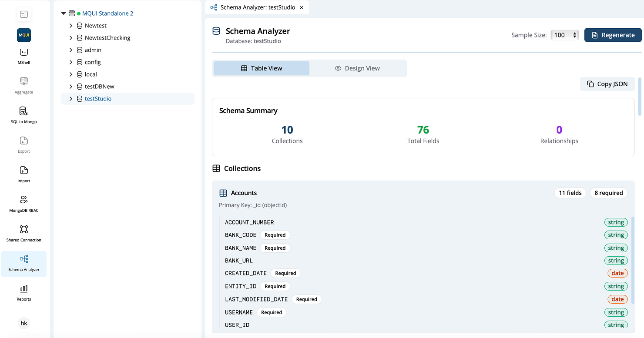Click the MQUI logo icon
The width and height of the screenshot is (644, 338).
pyautogui.click(x=23, y=35)
